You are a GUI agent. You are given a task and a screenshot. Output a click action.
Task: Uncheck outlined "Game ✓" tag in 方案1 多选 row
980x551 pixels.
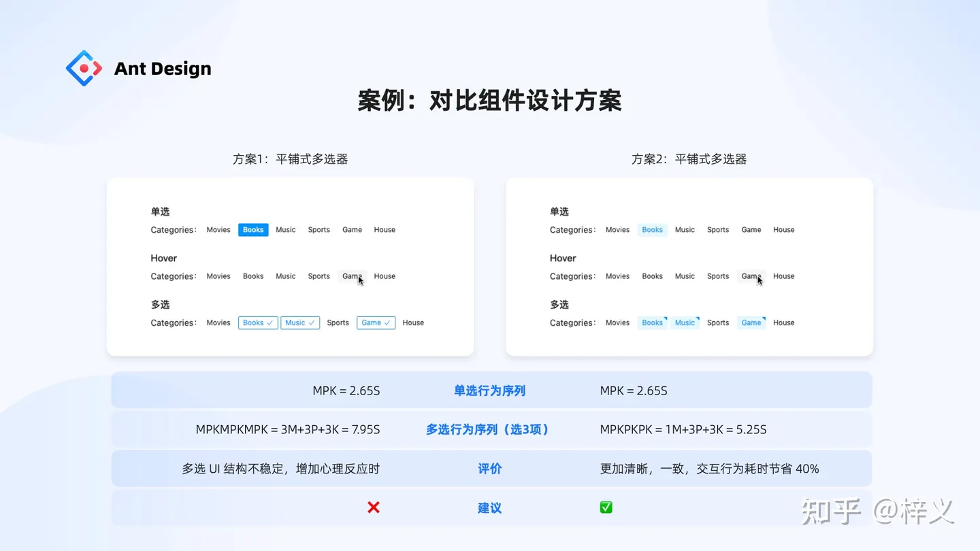point(376,323)
